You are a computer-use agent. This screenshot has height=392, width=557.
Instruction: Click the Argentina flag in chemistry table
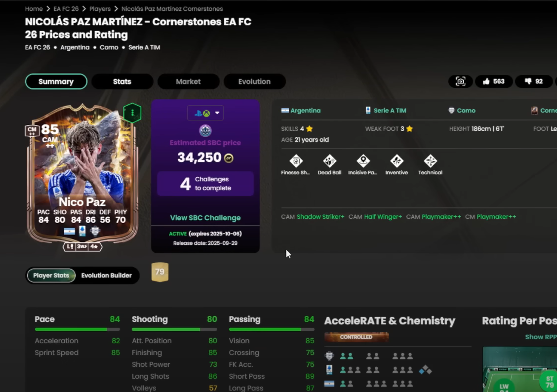[329, 384]
